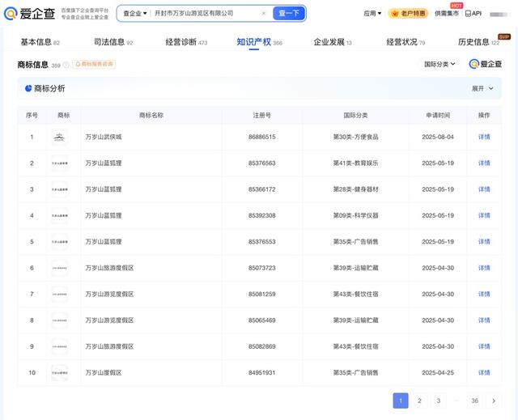Click the 商标名称 column header
This screenshot has width=518, height=420.
pos(151,115)
